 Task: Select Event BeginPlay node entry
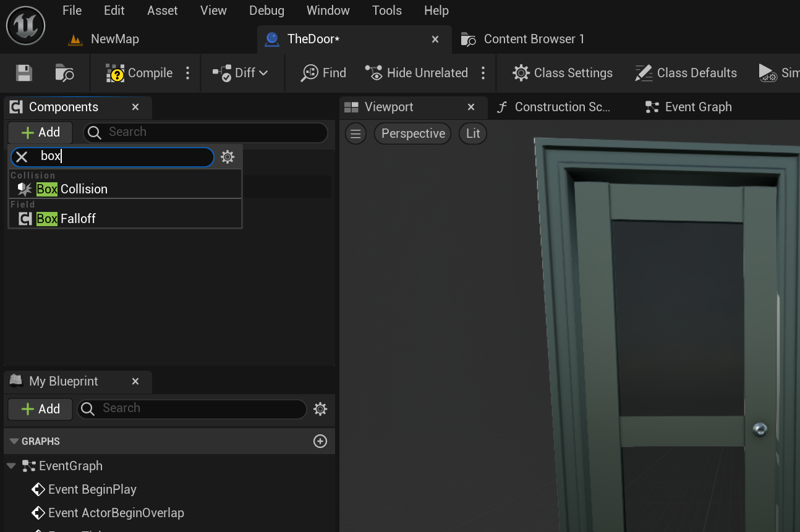[84, 489]
